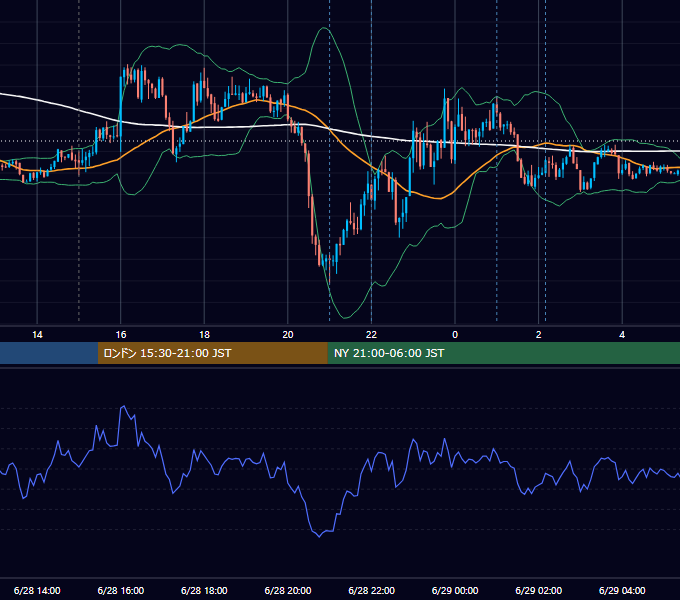Screen dimensions: 680x600
Task: Click the oscillator's highest peak near 16:00
Action: pos(124,406)
